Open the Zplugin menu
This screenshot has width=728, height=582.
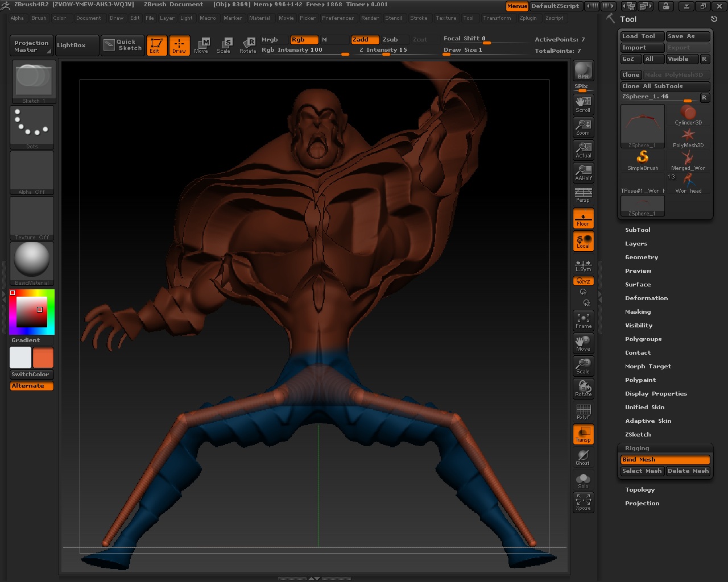coord(528,18)
